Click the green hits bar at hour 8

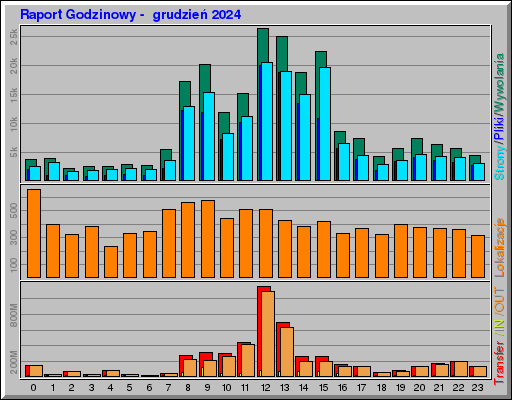click(x=185, y=95)
